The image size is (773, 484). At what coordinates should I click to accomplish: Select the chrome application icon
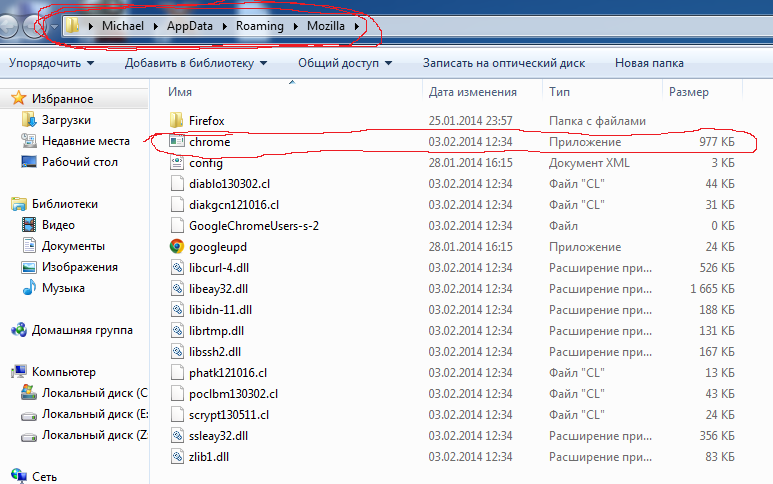pyautogui.click(x=176, y=141)
